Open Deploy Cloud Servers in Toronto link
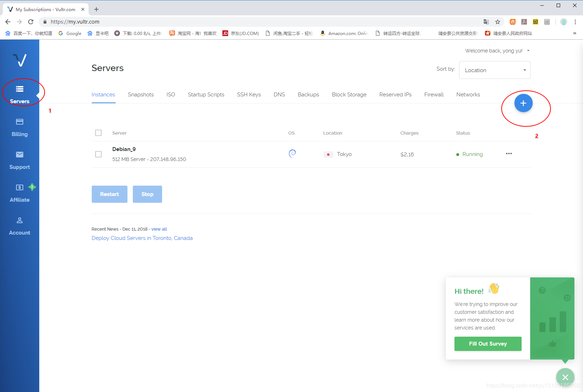This screenshot has width=583, height=392. [142, 238]
